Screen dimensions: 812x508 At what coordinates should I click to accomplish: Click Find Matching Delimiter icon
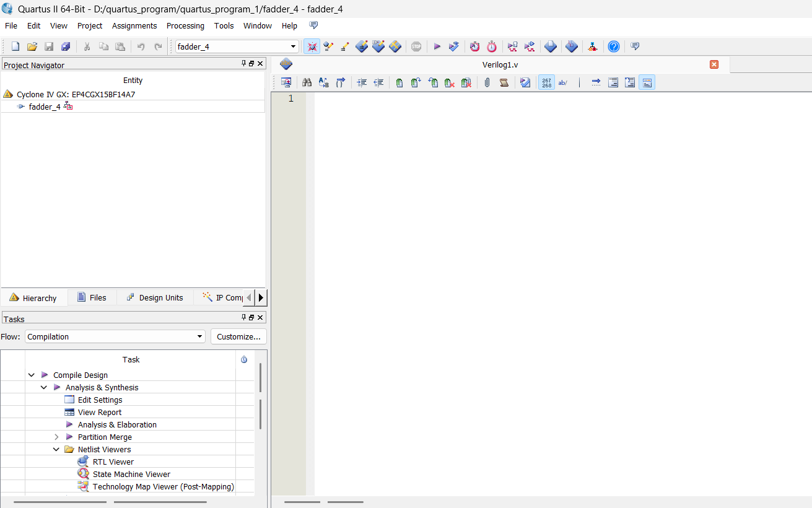pos(340,82)
